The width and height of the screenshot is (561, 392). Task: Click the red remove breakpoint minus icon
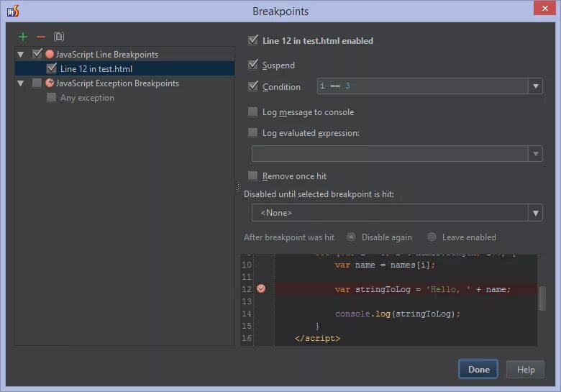pyautogui.click(x=40, y=37)
